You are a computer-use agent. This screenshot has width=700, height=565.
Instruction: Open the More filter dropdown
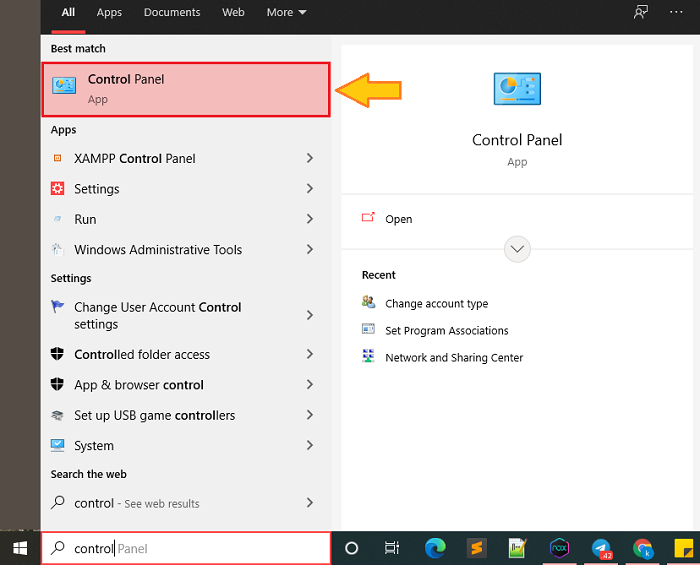tap(286, 12)
